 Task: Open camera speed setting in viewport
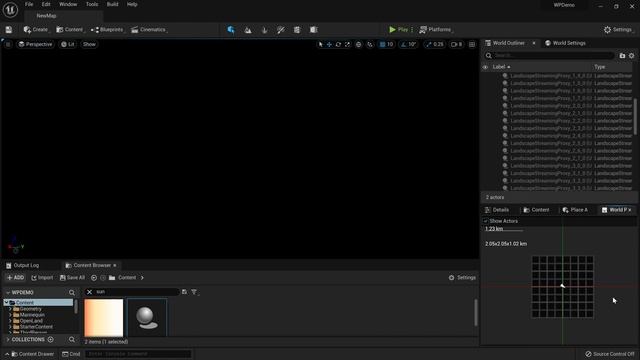point(456,44)
